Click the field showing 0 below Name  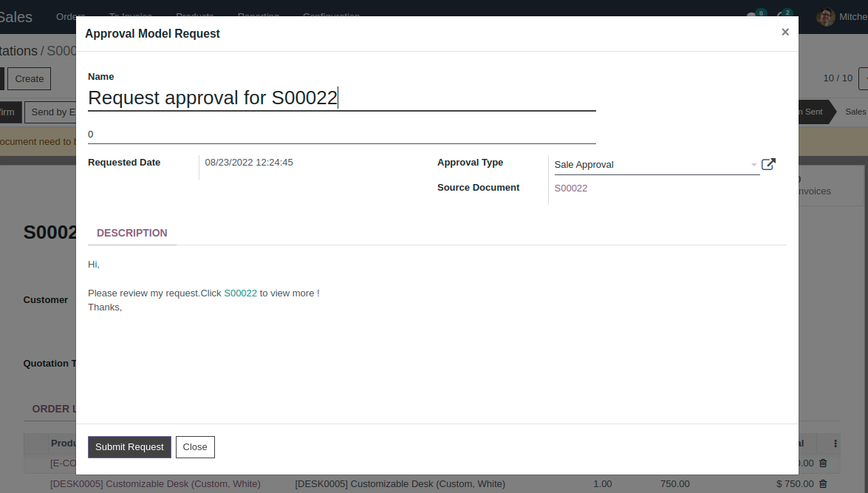pyautogui.click(x=341, y=135)
